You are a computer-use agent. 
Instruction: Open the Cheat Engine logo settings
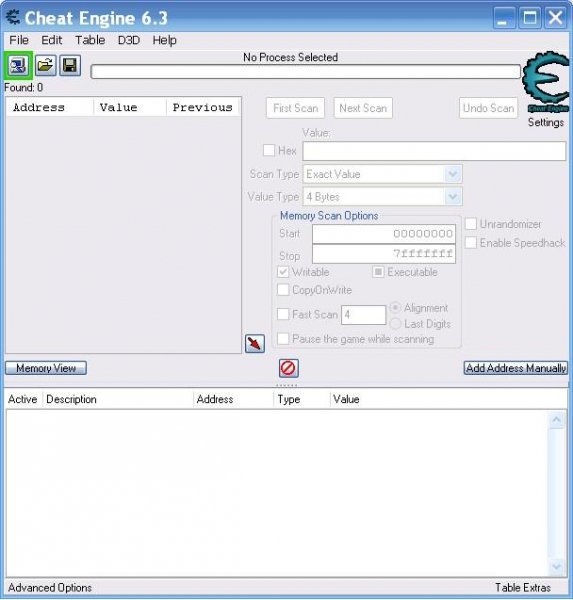(546, 82)
